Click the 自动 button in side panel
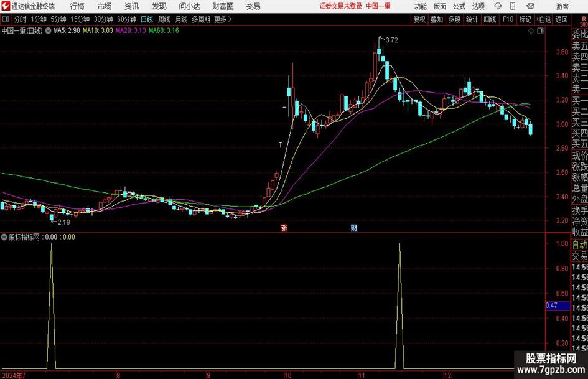 point(579,245)
